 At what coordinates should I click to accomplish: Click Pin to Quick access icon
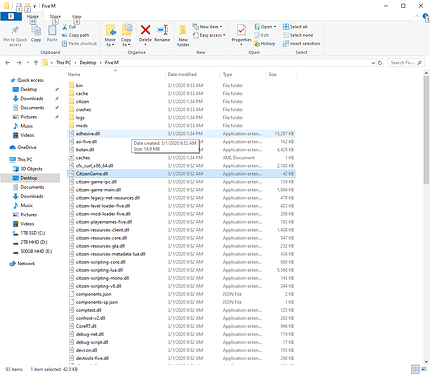click(15, 31)
